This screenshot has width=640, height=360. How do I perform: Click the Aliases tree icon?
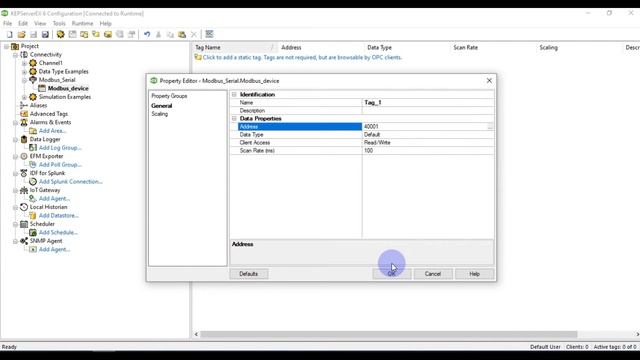[24, 105]
